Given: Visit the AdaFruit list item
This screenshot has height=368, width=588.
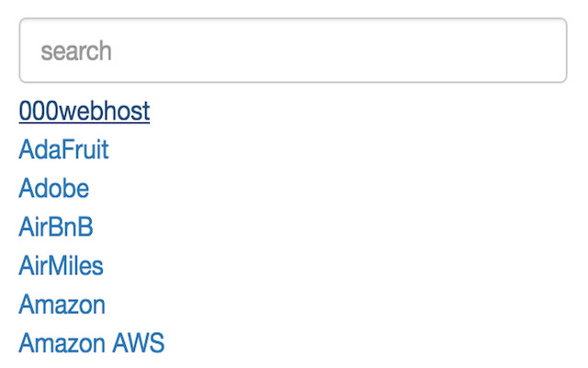Looking at the screenshot, I should 63,150.
